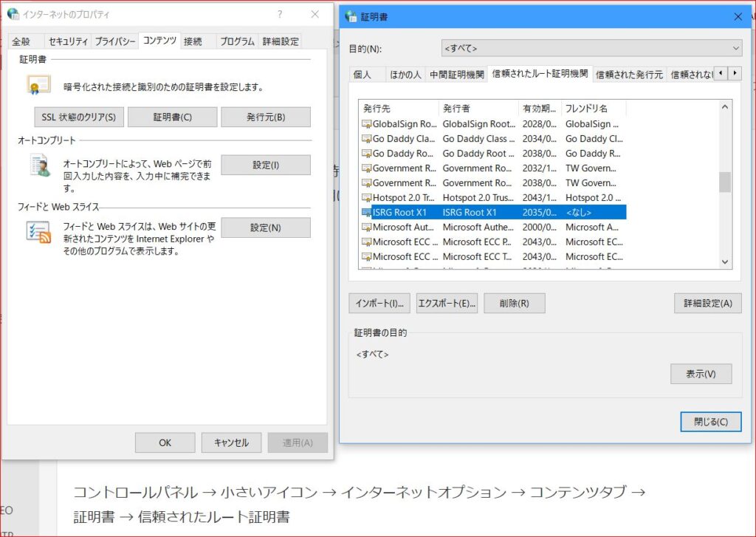
Task: Click the 表示(V) button to view certificate details
Action: click(x=701, y=374)
